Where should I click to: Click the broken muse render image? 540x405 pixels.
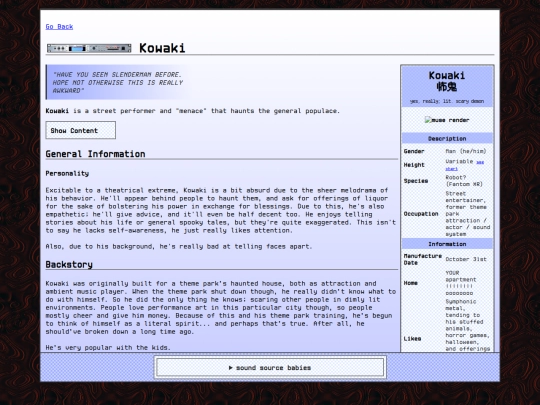coord(447,120)
